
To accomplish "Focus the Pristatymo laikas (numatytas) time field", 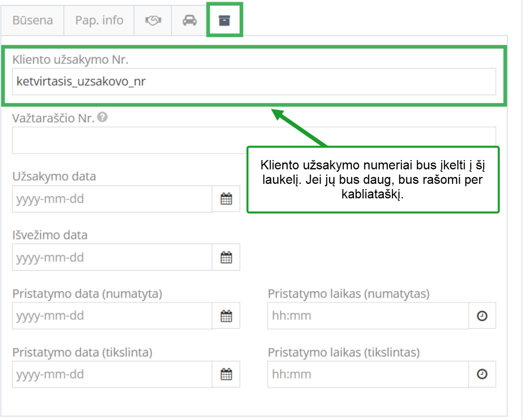I will pyautogui.click(x=368, y=316).
